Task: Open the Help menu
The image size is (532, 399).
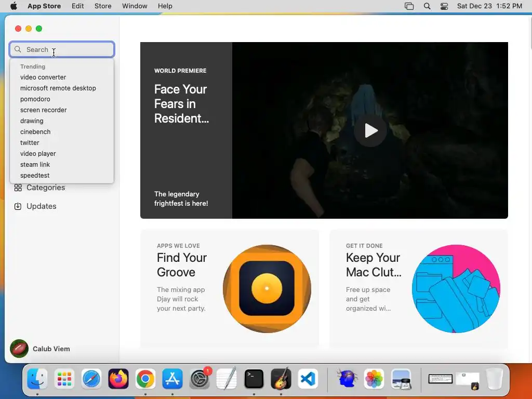Action: pyautogui.click(x=165, y=6)
